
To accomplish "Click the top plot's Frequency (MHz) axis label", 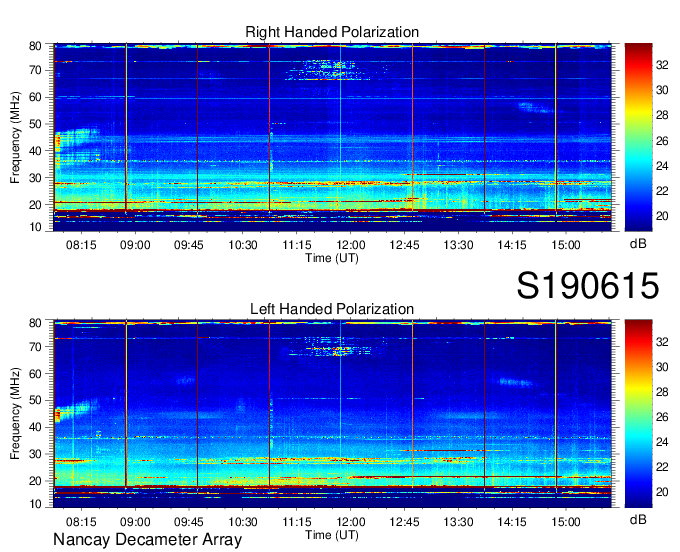I will [15, 137].
